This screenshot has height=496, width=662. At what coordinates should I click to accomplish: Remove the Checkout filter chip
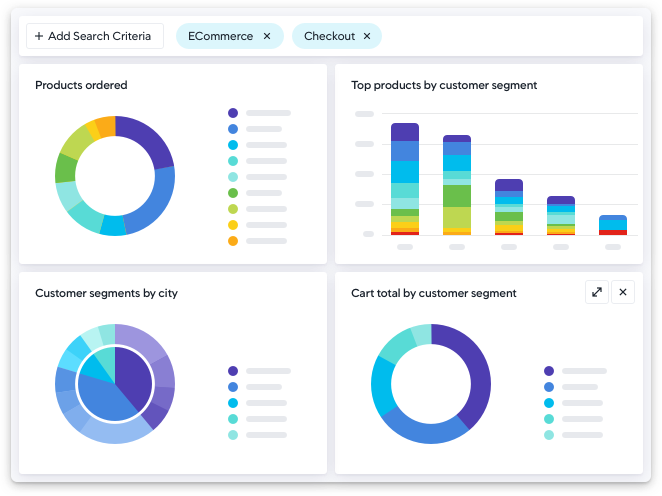point(367,36)
